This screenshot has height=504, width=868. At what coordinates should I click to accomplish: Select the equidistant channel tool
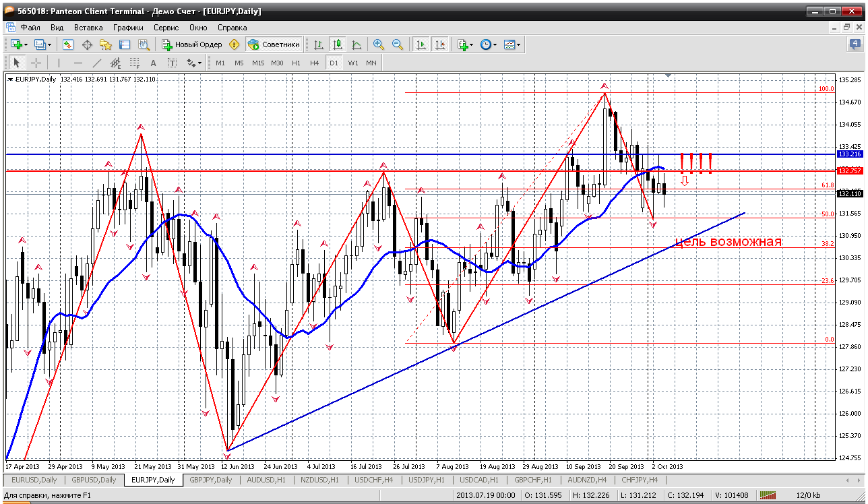tap(115, 63)
